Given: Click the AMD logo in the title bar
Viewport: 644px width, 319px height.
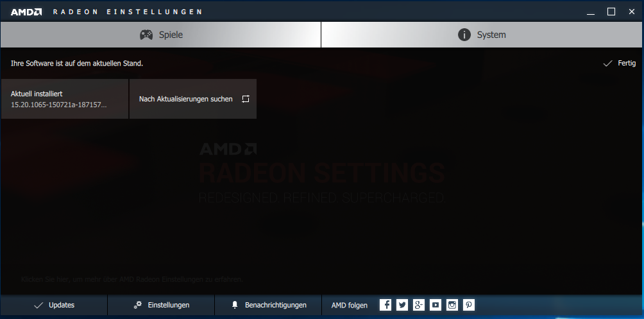Looking at the screenshot, I should (x=26, y=12).
